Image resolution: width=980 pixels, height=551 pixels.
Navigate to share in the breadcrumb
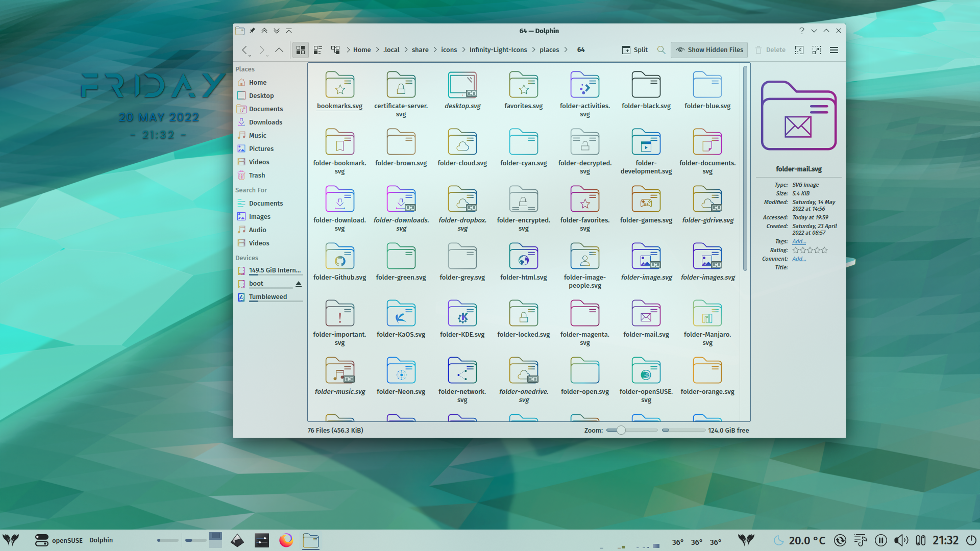420,49
